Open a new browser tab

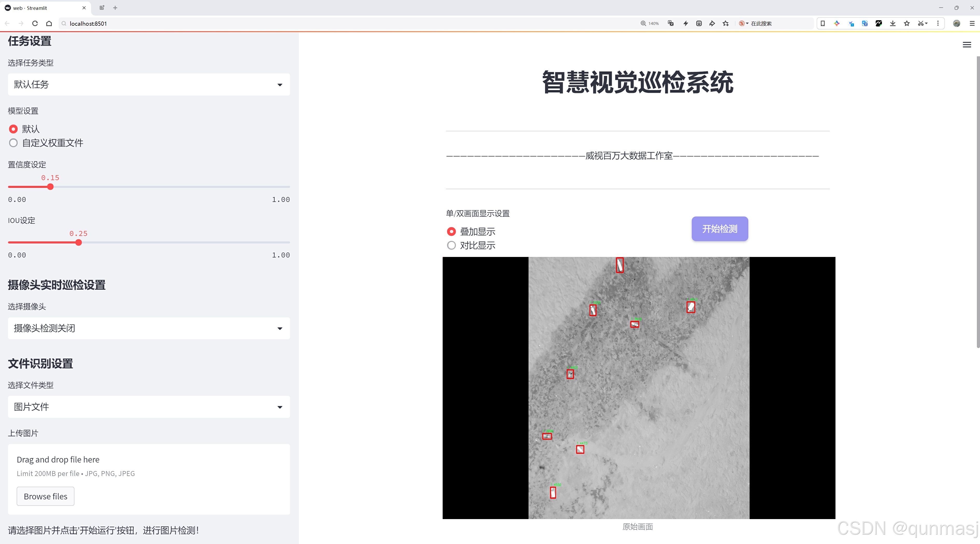(x=115, y=8)
